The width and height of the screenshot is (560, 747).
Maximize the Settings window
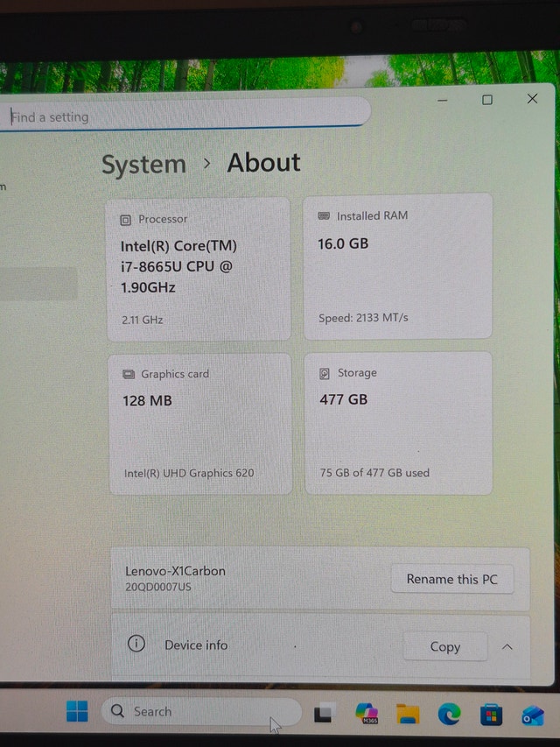click(x=487, y=100)
